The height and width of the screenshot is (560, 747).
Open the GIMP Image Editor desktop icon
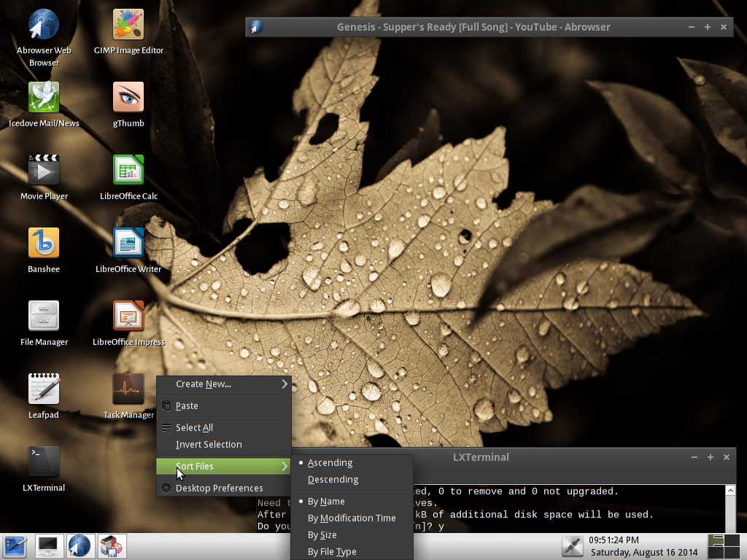[x=128, y=25]
